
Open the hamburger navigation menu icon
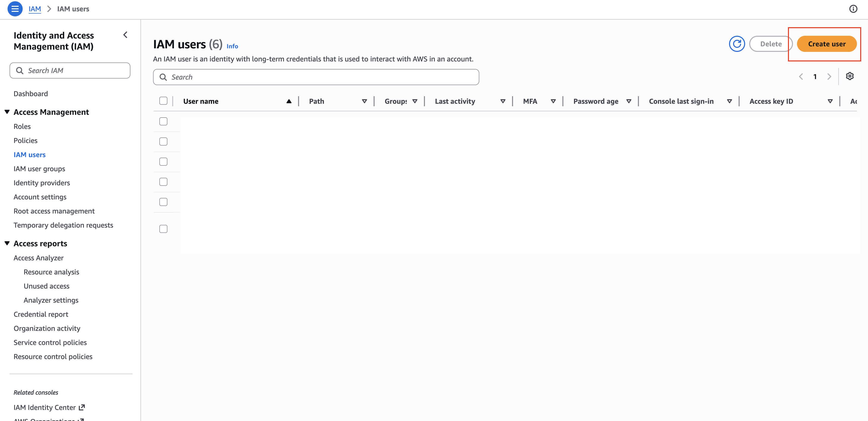point(15,9)
